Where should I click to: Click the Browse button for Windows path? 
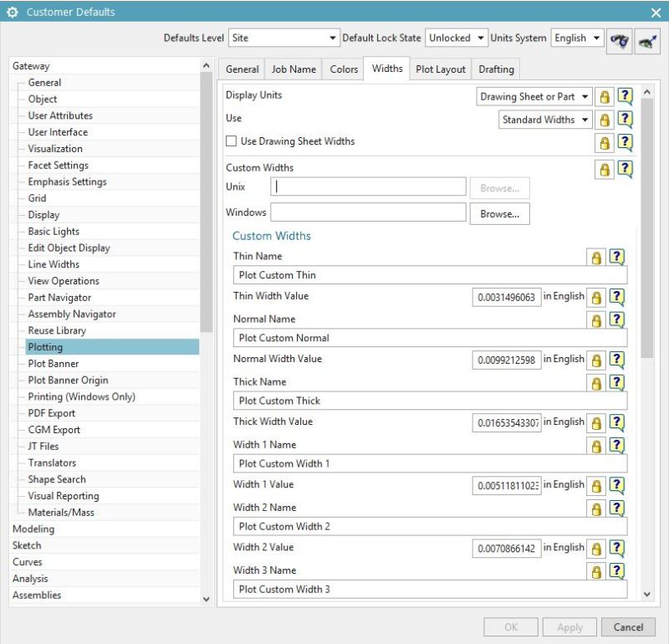(x=499, y=214)
